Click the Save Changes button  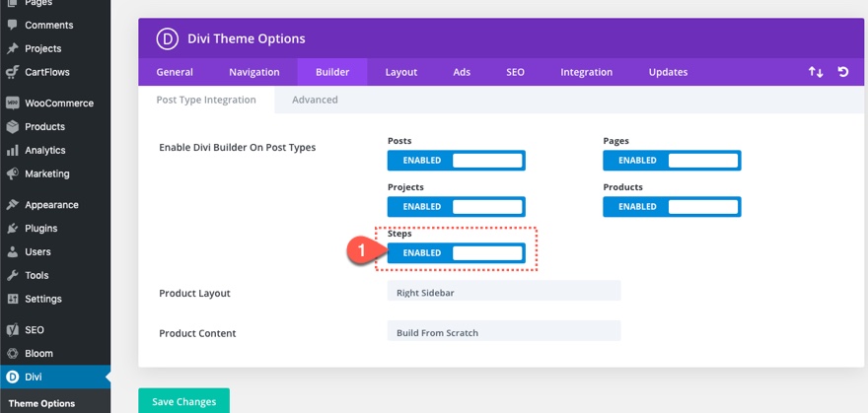183,401
